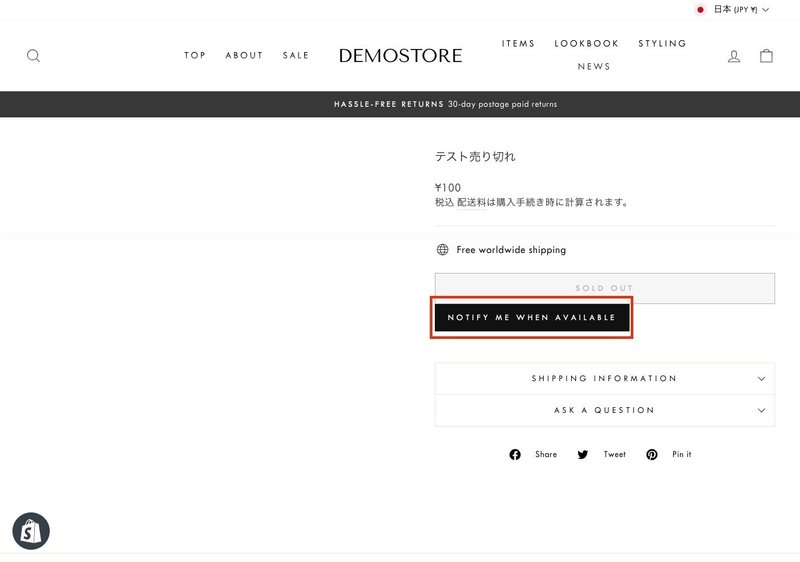Click the Japan flag icon
The image size is (800, 562).
click(700, 10)
